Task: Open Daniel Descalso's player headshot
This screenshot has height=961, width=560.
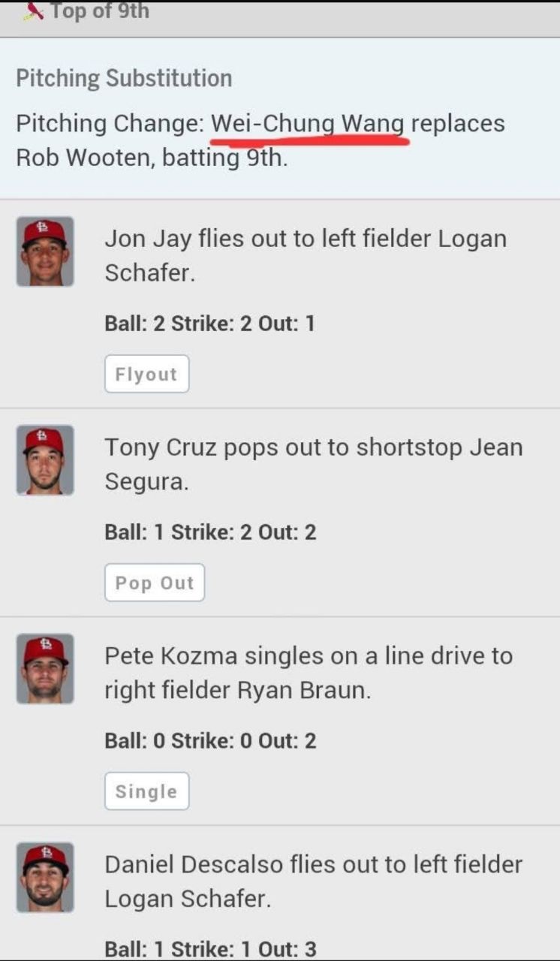Action: (45, 878)
